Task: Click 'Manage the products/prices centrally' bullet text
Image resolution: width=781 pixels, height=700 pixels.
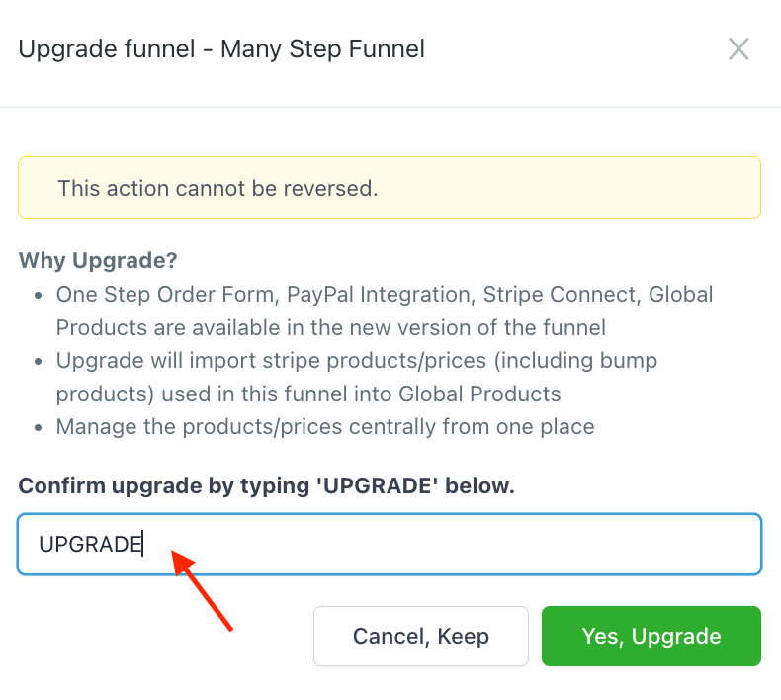Action: (x=325, y=427)
